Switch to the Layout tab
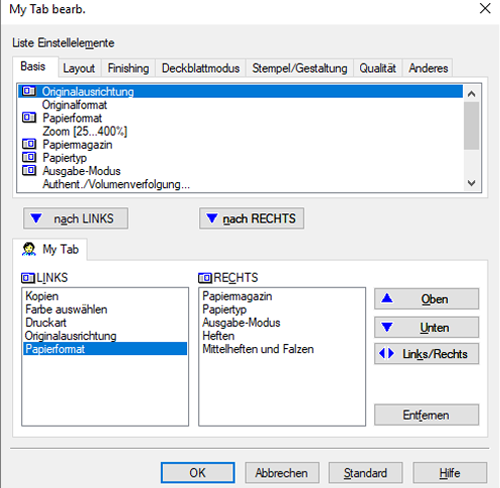The width and height of the screenshot is (500, 488). pos(79,68)
